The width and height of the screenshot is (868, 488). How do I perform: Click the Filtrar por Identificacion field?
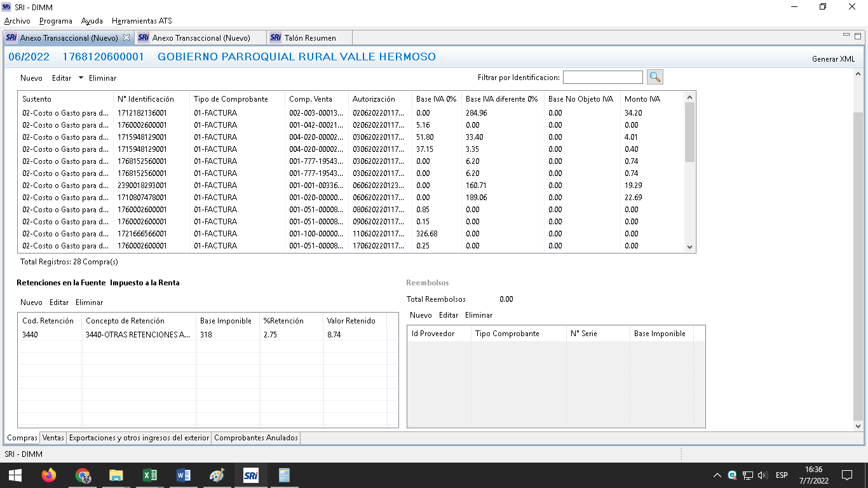click(602, 78)
